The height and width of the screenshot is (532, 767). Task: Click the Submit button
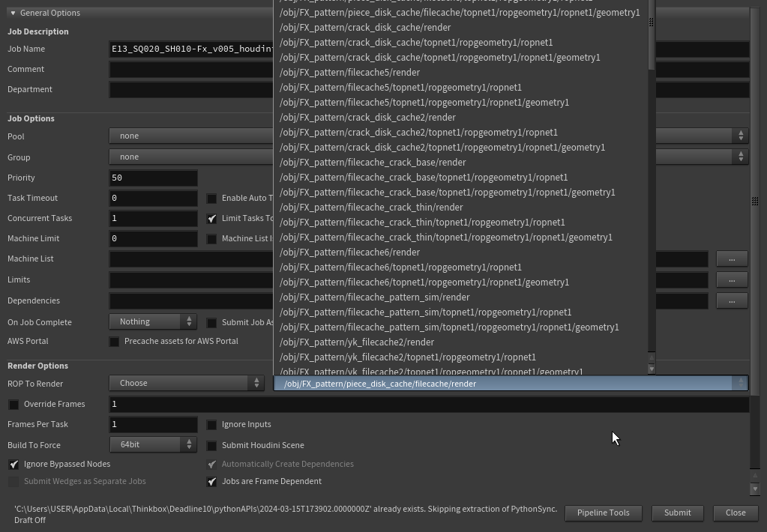[678, 513]
